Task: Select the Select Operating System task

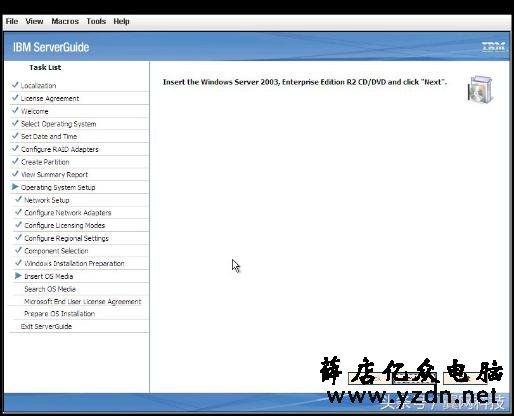Action: pos(59,124)
